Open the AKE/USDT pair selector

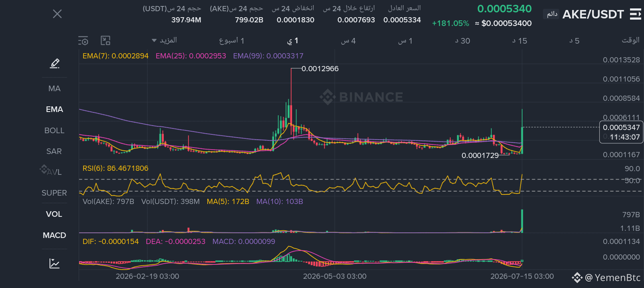[593, 14]
